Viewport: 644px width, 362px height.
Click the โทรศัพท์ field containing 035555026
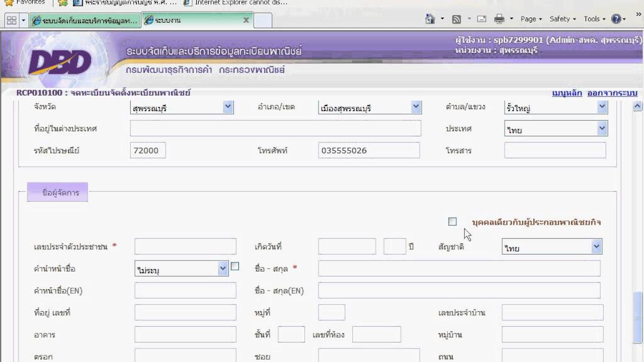(369, 150)
